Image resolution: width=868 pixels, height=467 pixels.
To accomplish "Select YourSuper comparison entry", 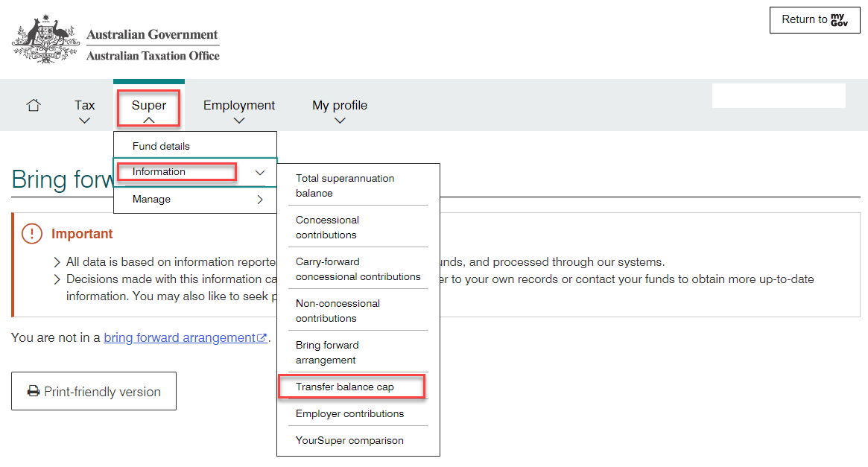I will (349, 440).
